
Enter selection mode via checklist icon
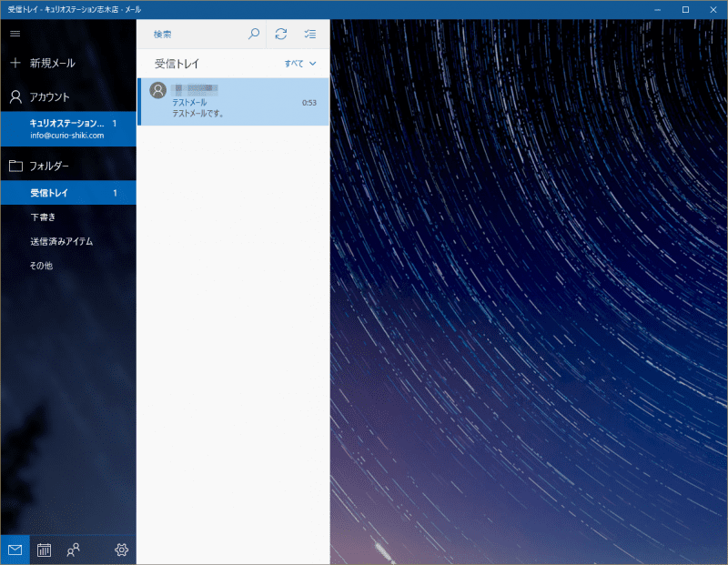click(x=310, y=34)
